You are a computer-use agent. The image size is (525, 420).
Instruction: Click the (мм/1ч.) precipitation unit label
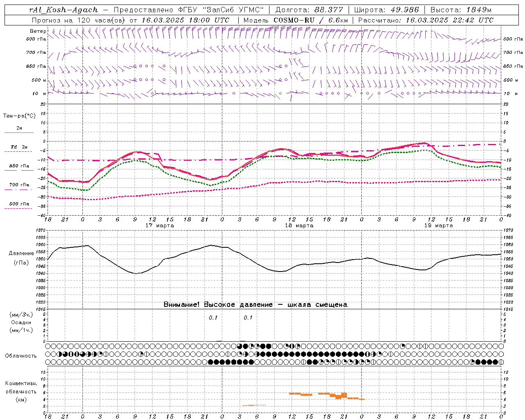tap(21, 330)
